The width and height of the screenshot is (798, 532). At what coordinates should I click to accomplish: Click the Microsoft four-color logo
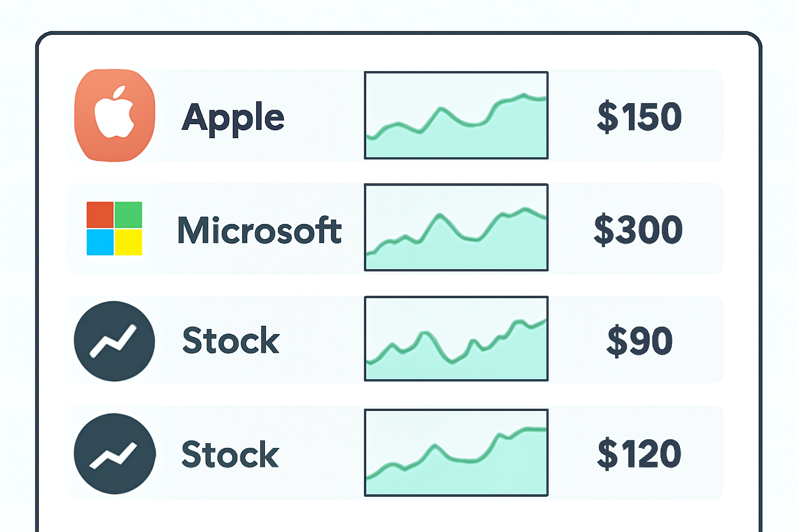tap(114, 229)
